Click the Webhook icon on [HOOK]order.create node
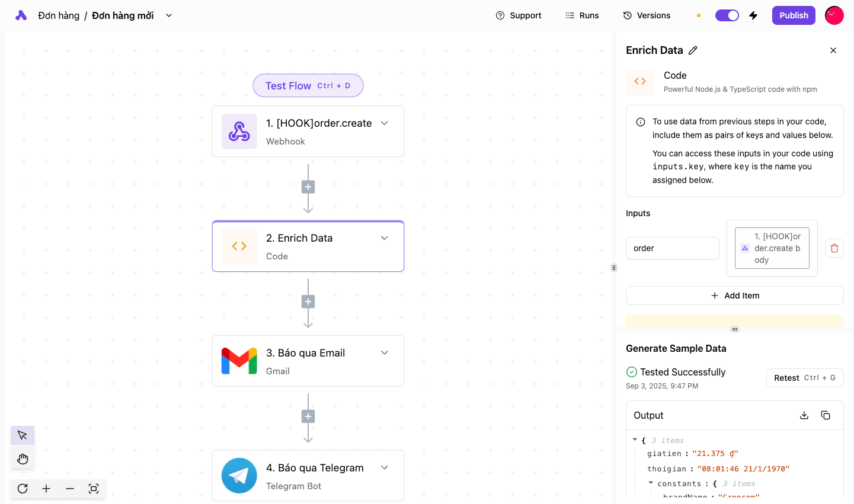Image resolution: width=854 pixels, height=504 pixels. click(239, 131)
